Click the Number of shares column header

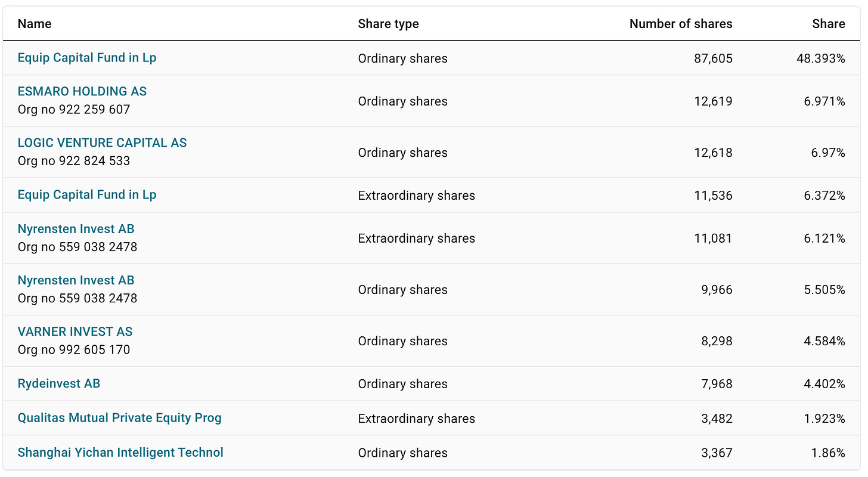[681, 24]
